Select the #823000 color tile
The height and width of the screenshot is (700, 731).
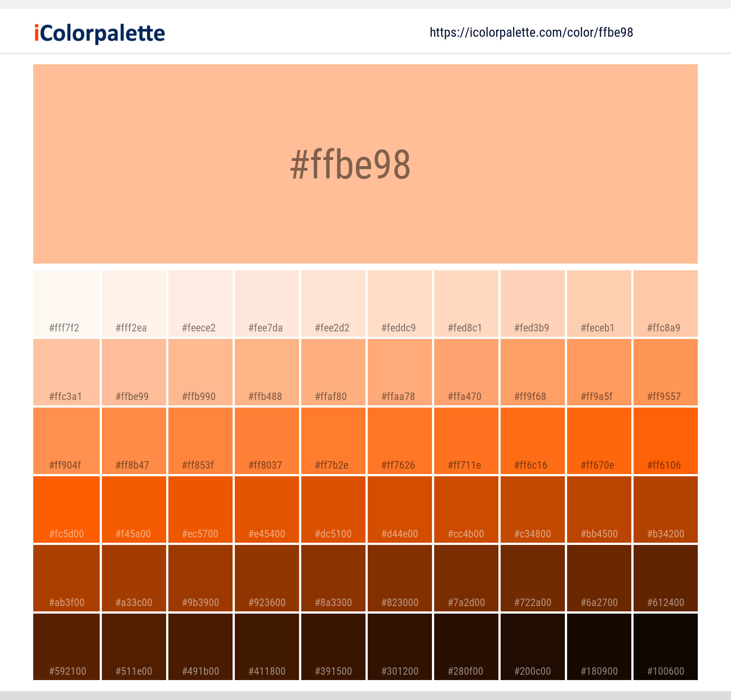400,578
